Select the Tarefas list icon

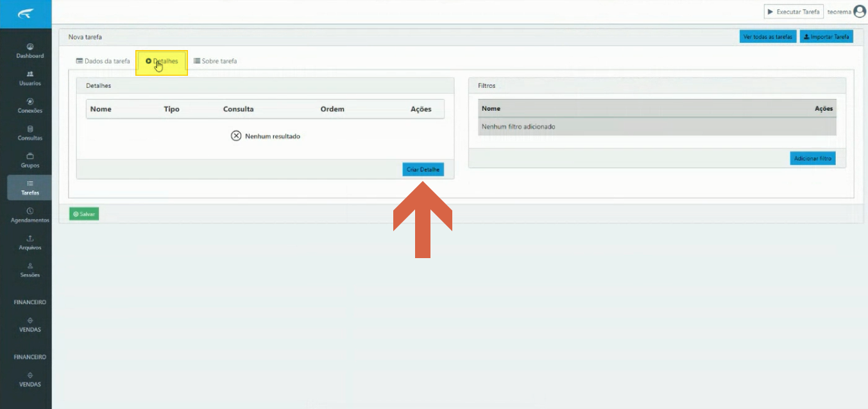coord(30,184)
